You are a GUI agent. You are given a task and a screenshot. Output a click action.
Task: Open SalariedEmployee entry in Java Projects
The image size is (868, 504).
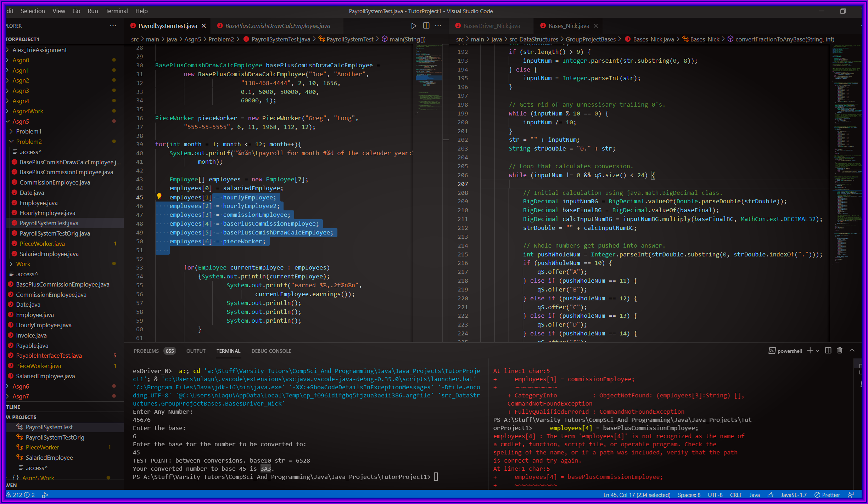pyautogui.click(x=49, y=458)
